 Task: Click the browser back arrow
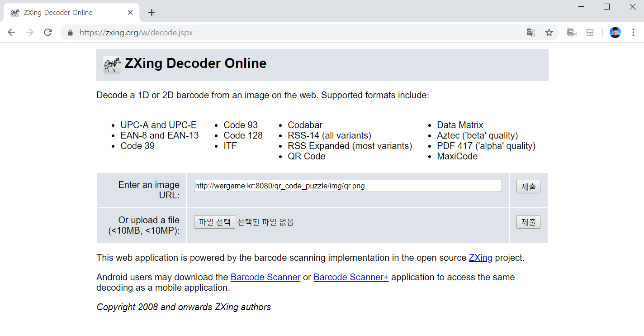click(x=12, y=33)
